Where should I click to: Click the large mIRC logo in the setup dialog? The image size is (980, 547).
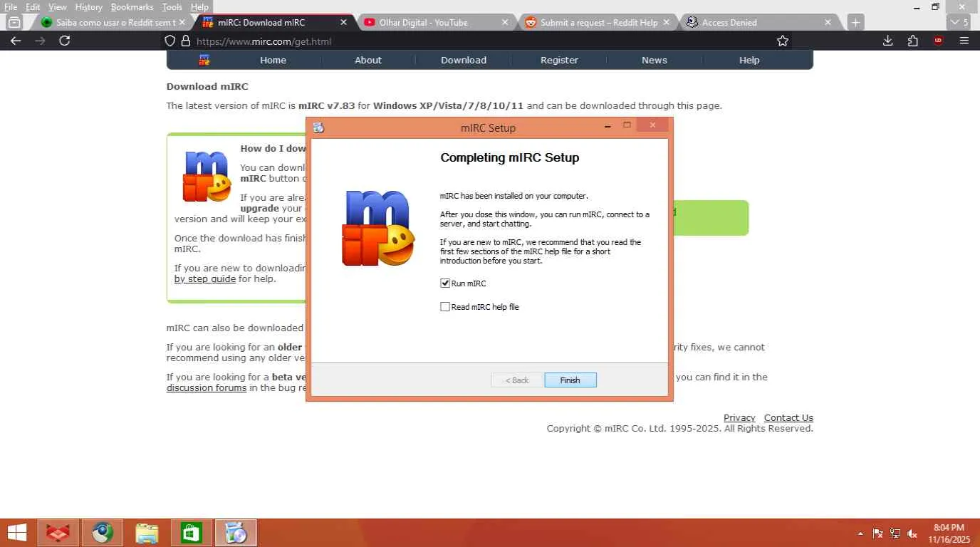378,228
